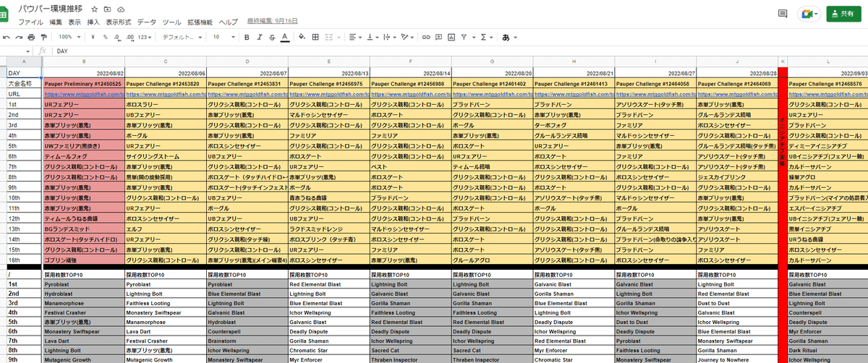Insert chart icon in toolbar
The width and height of the screenshot is (868, 363).
point(453,36)
